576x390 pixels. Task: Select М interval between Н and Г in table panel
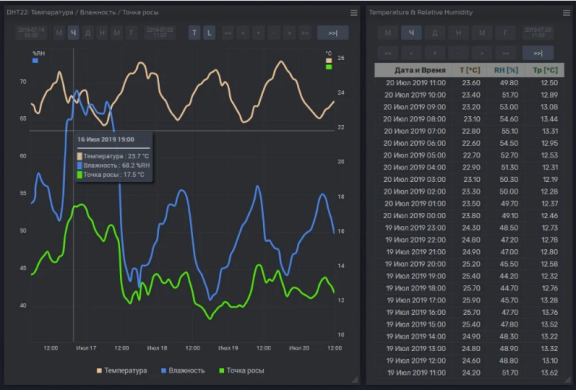[482, 33]
